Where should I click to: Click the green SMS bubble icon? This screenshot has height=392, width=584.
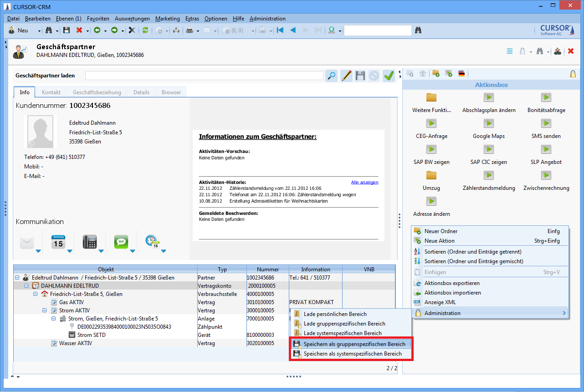121,241
